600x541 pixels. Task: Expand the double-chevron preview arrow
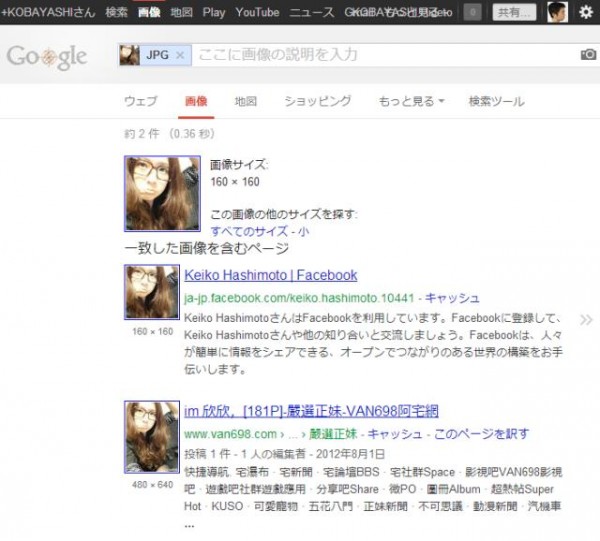click(586, 320)
